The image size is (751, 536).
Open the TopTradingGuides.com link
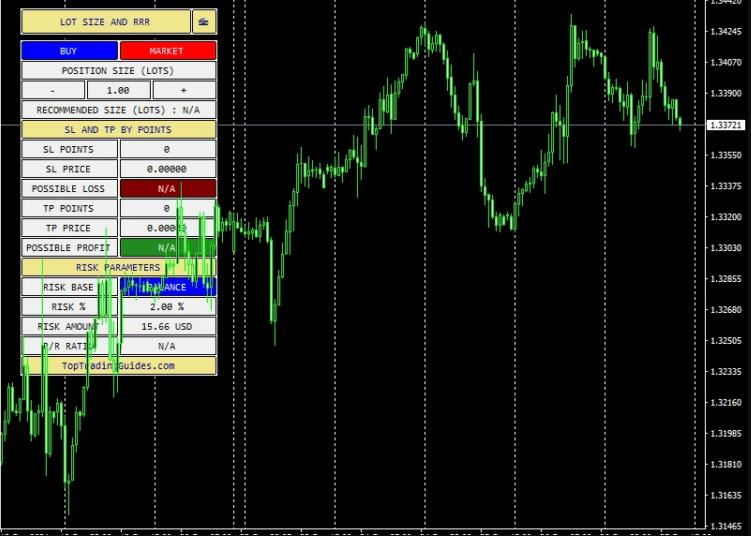119,365
